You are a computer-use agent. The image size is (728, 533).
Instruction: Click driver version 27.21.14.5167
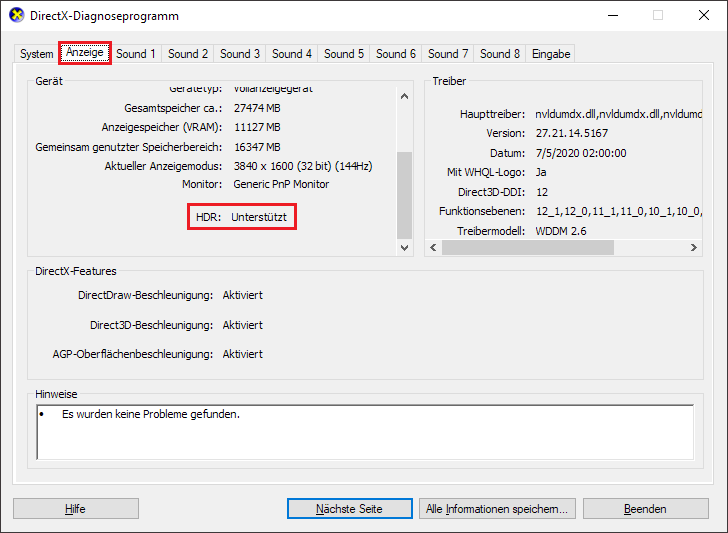[x=572, y=133]
